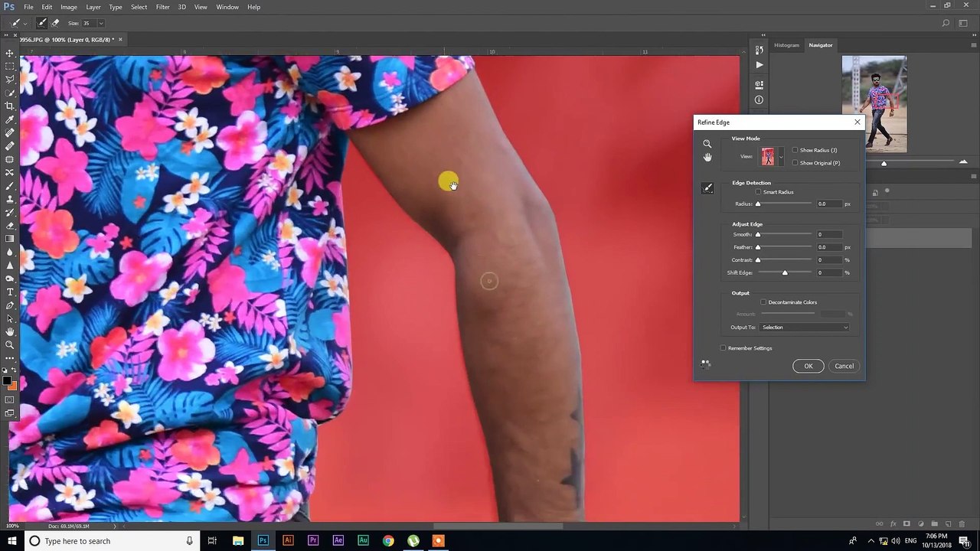Viewport: 980px width, 551px height.
Task: Switch to the Histogram tab
Action: pyautogui.click(x=786, y=45)
